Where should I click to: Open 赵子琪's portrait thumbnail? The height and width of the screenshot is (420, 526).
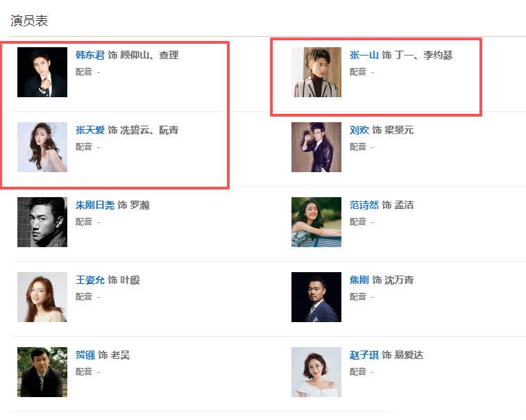(x=316, y=372)
